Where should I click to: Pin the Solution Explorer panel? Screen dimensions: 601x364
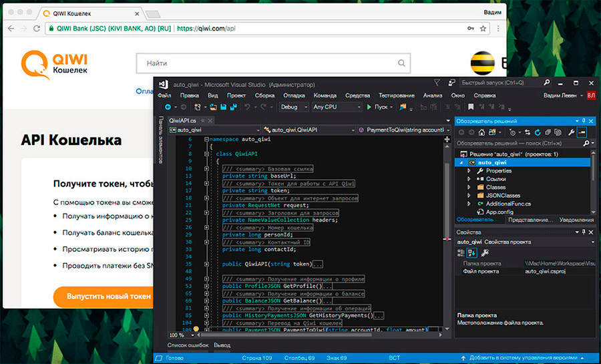[x=584, y=121]
